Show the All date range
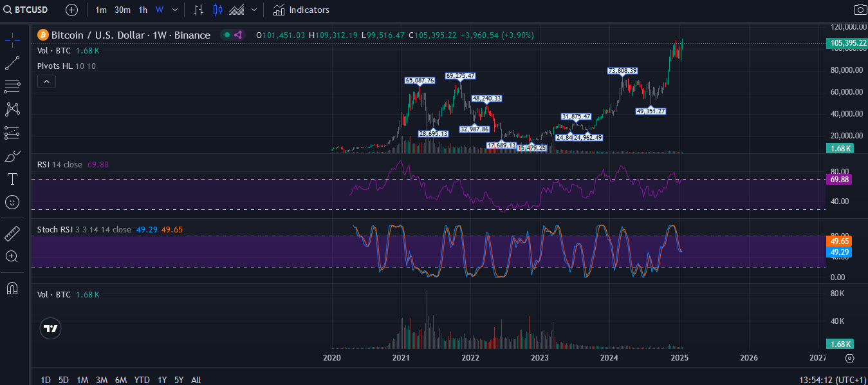Screen dimensions: 868x385 pos(196,380)
